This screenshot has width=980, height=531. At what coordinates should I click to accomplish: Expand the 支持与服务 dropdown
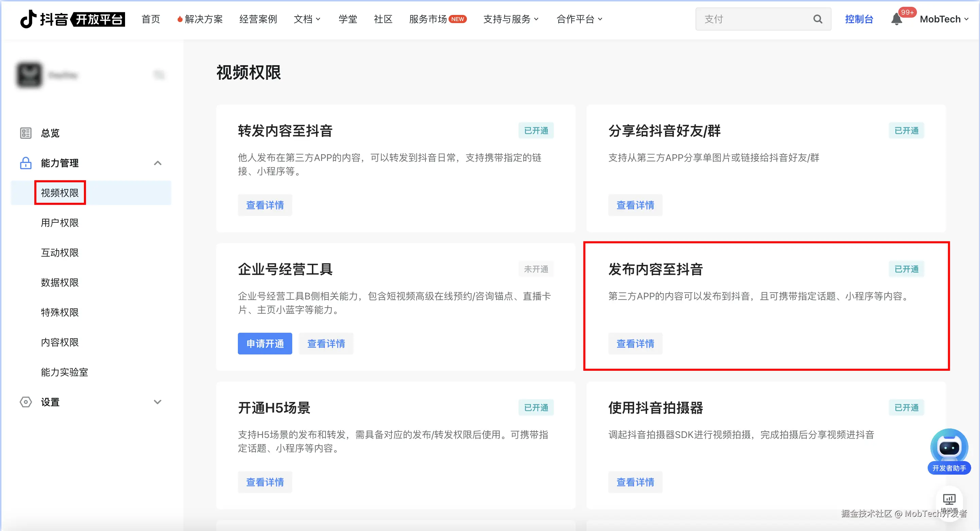pyautogui.click(x=511, y=19)
